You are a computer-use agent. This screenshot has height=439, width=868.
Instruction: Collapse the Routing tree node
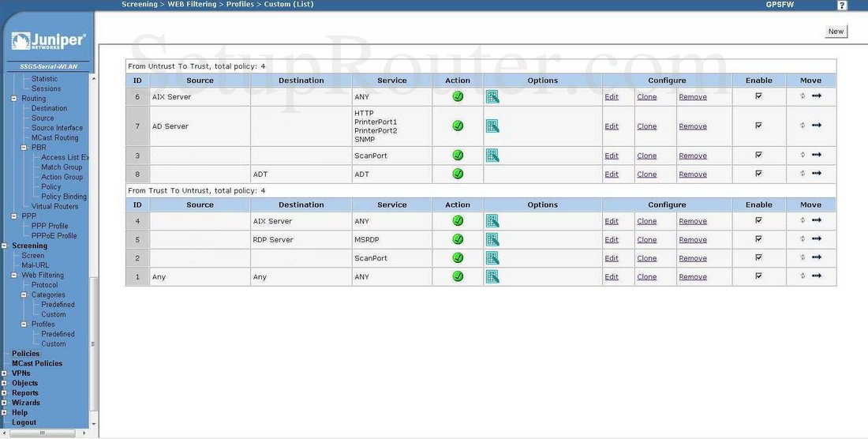14,99
